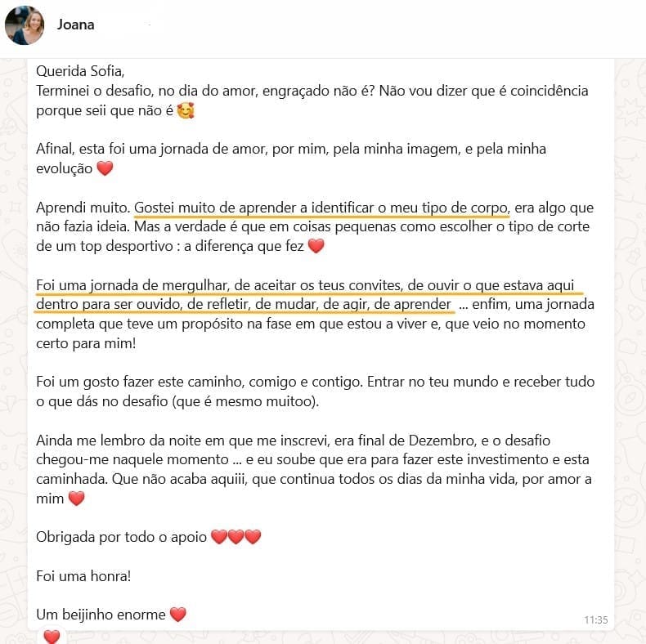The image size is (646, 644).
Task: Open the heart reaction below the message
Action: coord(52,636)
